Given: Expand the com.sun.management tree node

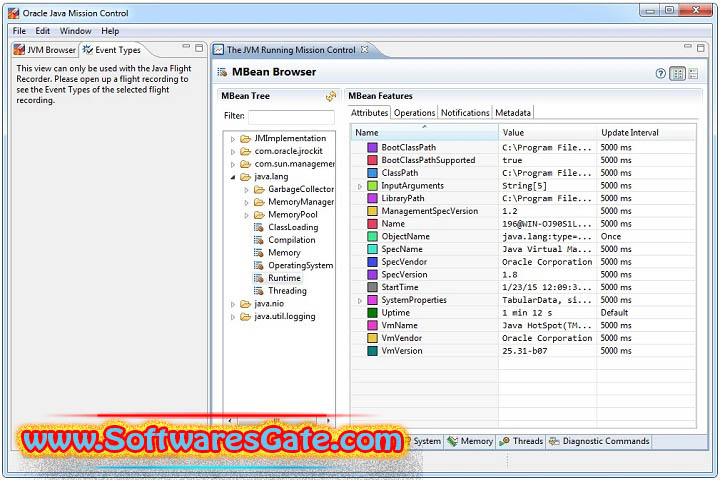Looking at the screenshot, I should 233,164.
